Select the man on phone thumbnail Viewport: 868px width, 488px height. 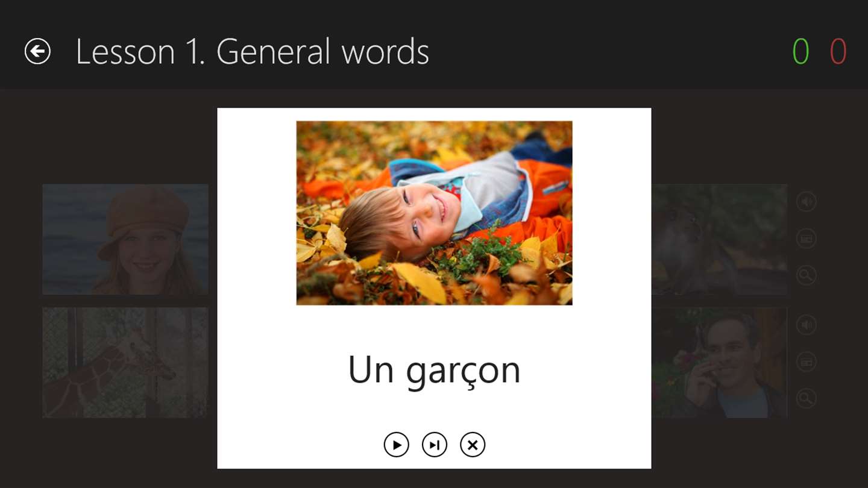[x=719, y=363]
